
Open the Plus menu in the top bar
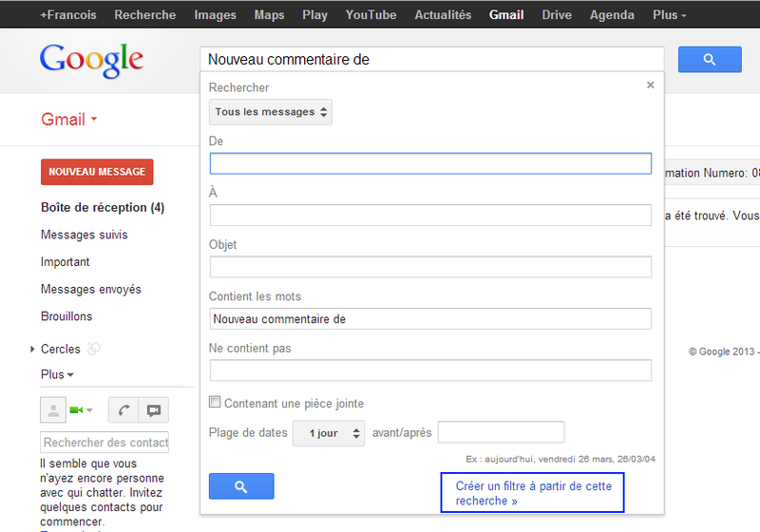[670, 15]
